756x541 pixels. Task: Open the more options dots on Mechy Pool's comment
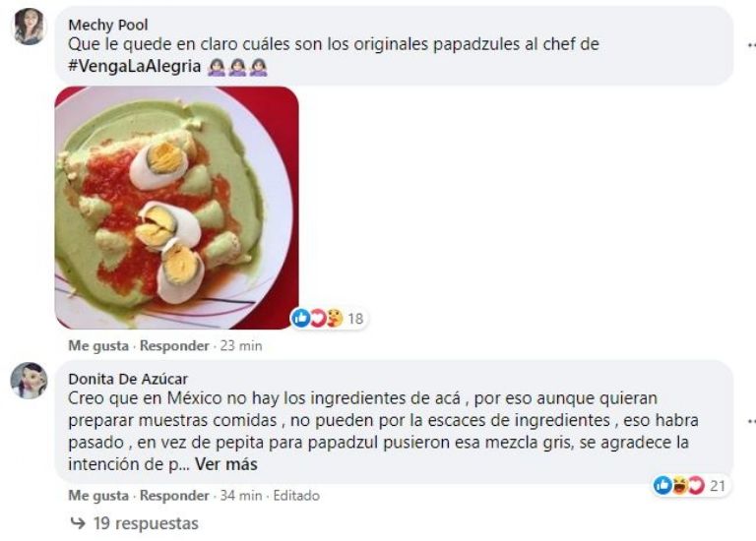coord(751,45)
